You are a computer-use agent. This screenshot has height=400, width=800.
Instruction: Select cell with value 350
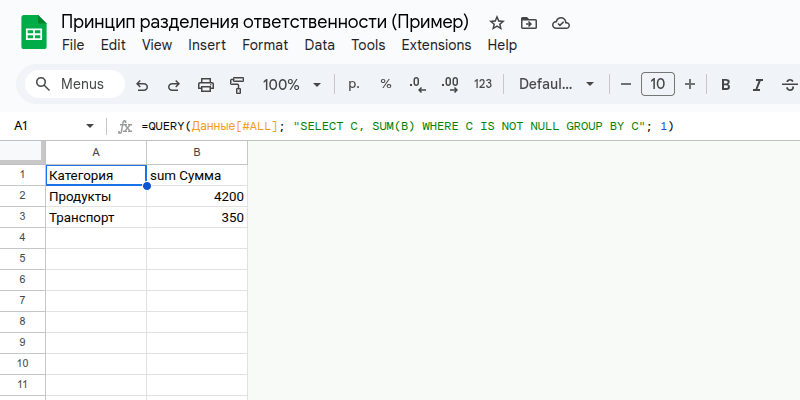[x=197, y=217]
